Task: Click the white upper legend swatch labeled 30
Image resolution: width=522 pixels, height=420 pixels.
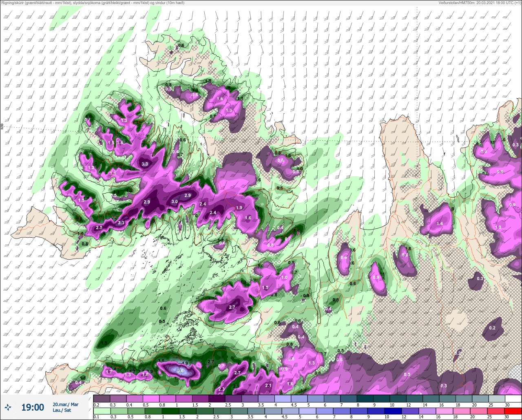Action: 513,398
